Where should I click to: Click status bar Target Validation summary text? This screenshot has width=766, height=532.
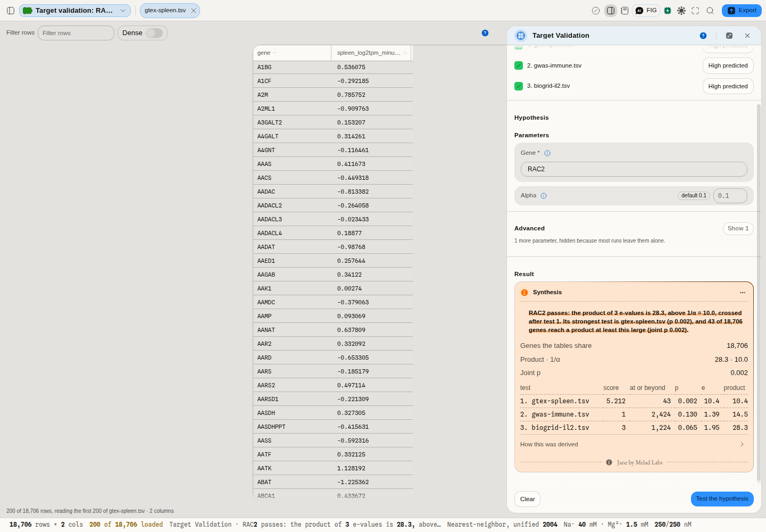click(x=305, y=525)
